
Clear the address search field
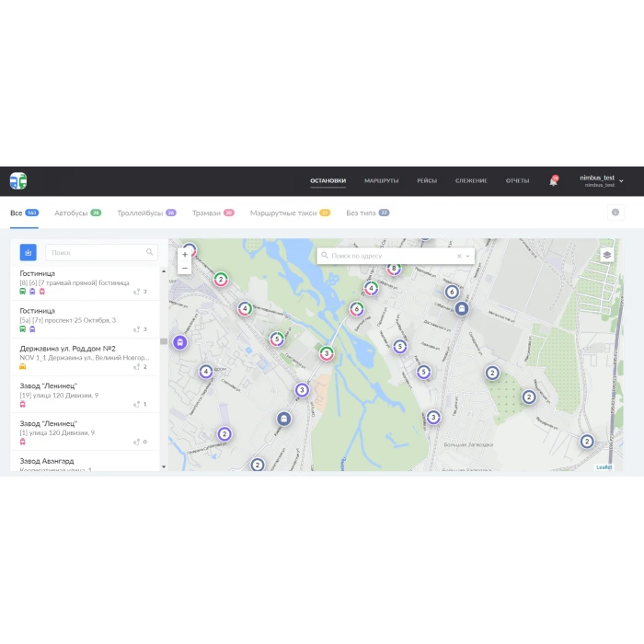pyautogui.click(x=459, y=256)
